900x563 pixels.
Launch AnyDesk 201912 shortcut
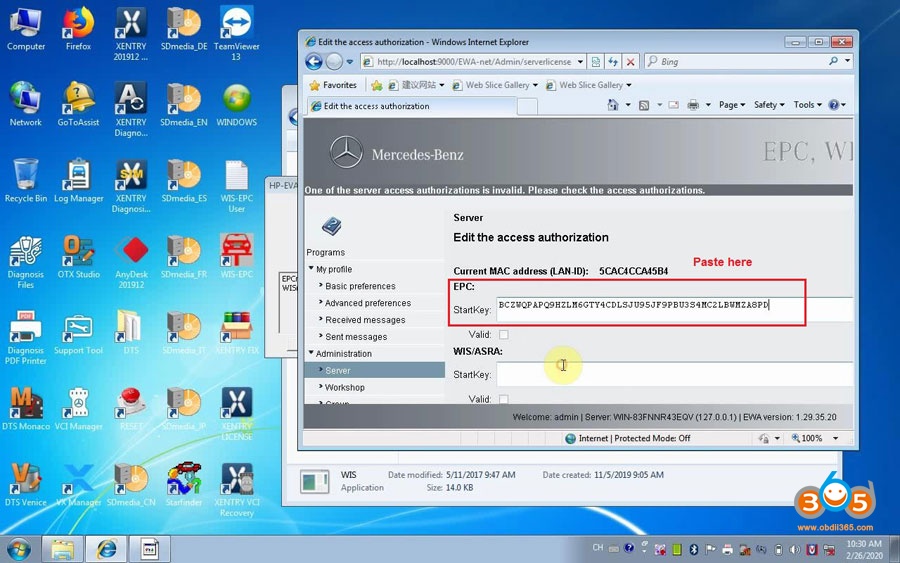(131, 262)
